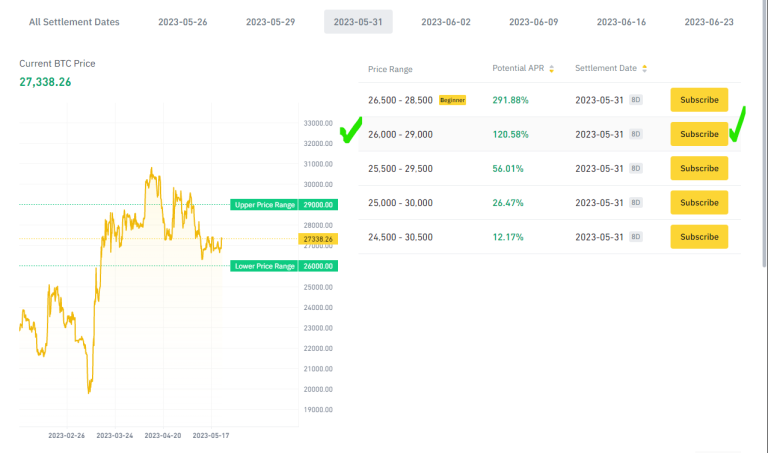This screenshot has height=453, width=768.
Task: Click the 27338.26 current price marker on chart
Action: (x=318, y=240)
